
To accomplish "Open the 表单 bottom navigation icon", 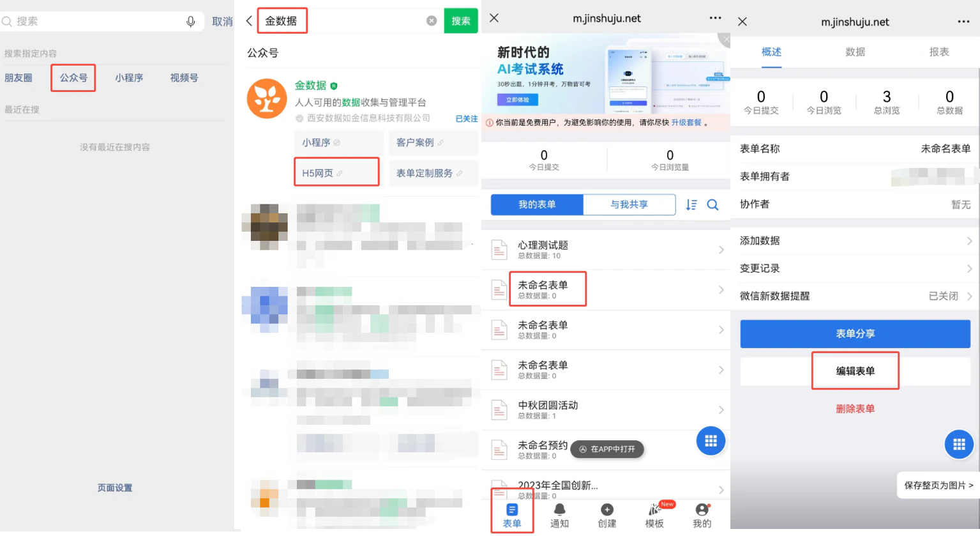I will pos(512,516).
